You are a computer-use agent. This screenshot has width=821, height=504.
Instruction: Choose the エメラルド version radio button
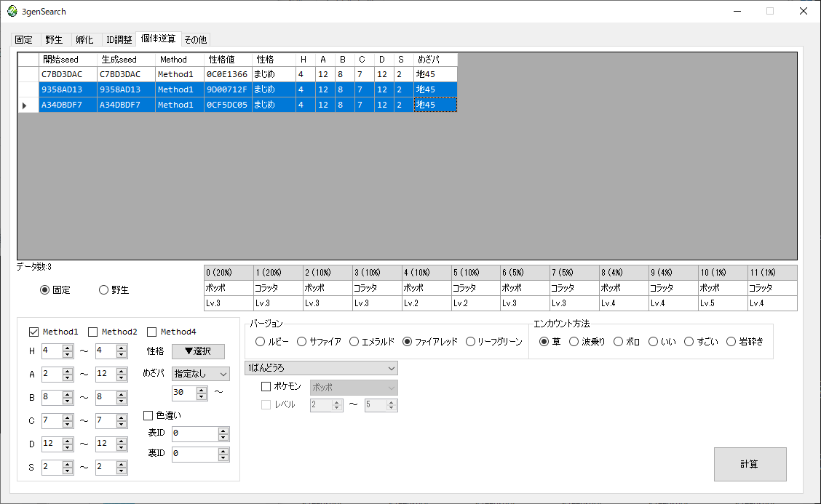coord(371,342)
